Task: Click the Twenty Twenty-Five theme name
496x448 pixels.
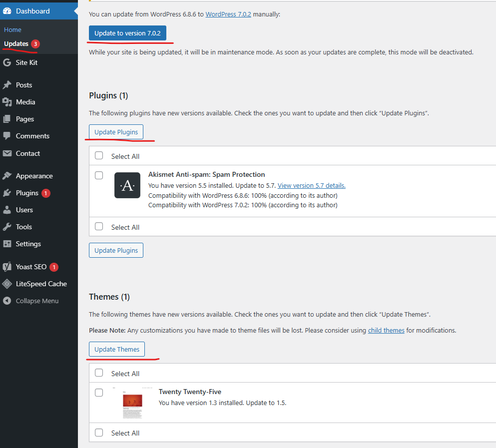Action: point(190,392)
